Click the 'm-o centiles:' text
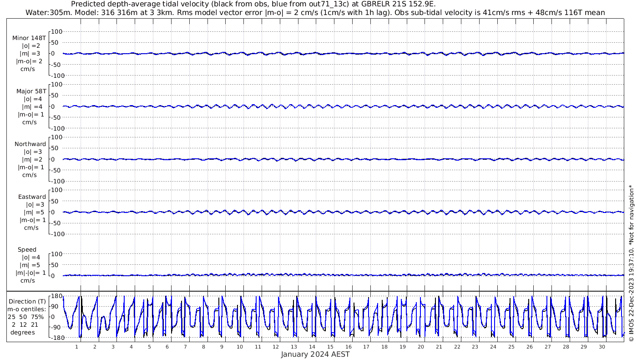The height and width of the screenshot is (364, 637). (26, 309)
